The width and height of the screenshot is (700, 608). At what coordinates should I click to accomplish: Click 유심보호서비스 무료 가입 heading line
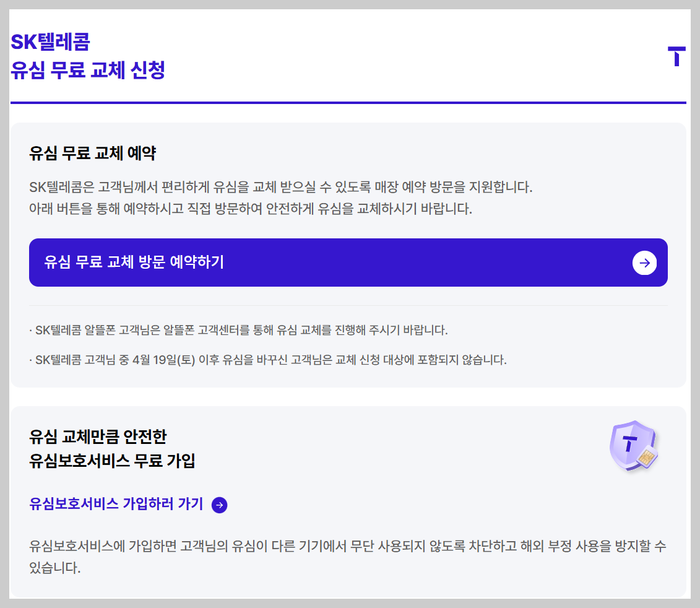(x=112, y=461)
